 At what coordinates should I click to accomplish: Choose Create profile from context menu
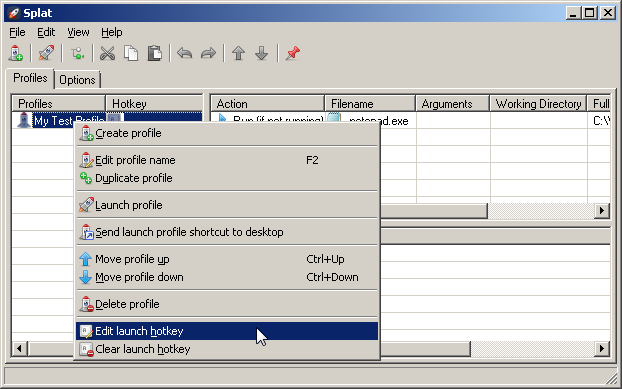tap(227, 133)
